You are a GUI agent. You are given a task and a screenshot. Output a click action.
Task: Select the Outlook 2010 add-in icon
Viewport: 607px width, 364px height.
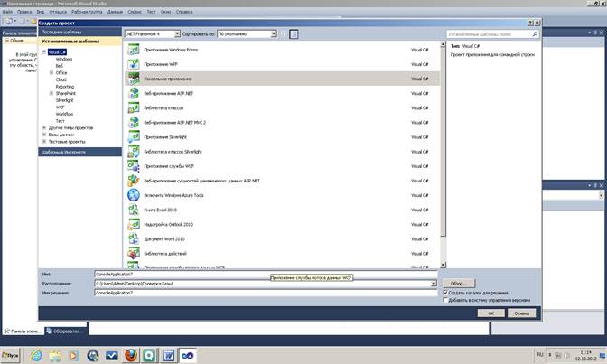click(134, 225)
